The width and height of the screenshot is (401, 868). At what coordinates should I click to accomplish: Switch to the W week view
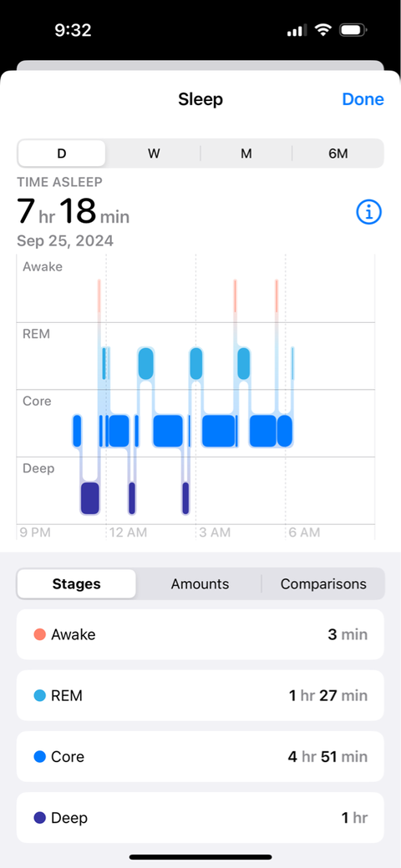click(x=154, y=154)
